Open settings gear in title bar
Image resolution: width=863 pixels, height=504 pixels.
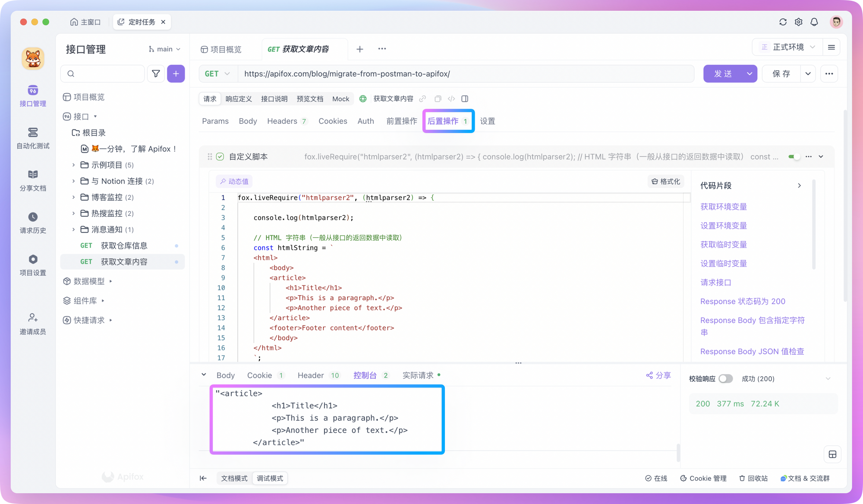coord(799,22)
